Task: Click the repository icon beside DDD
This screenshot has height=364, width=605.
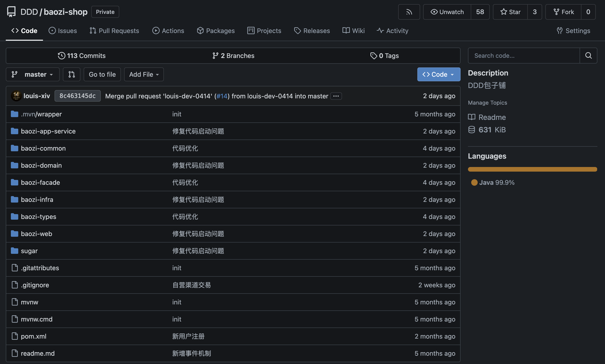Action: [11, 12]
